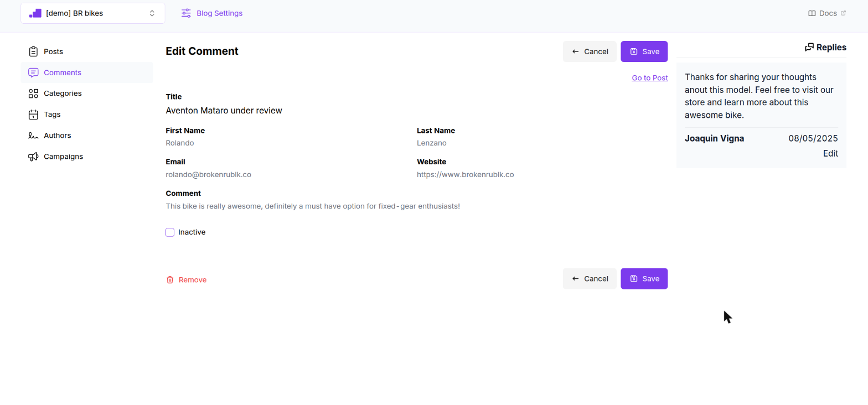Select Comments in the sidebar
This screenshot has width=868, height=405.
87,72
